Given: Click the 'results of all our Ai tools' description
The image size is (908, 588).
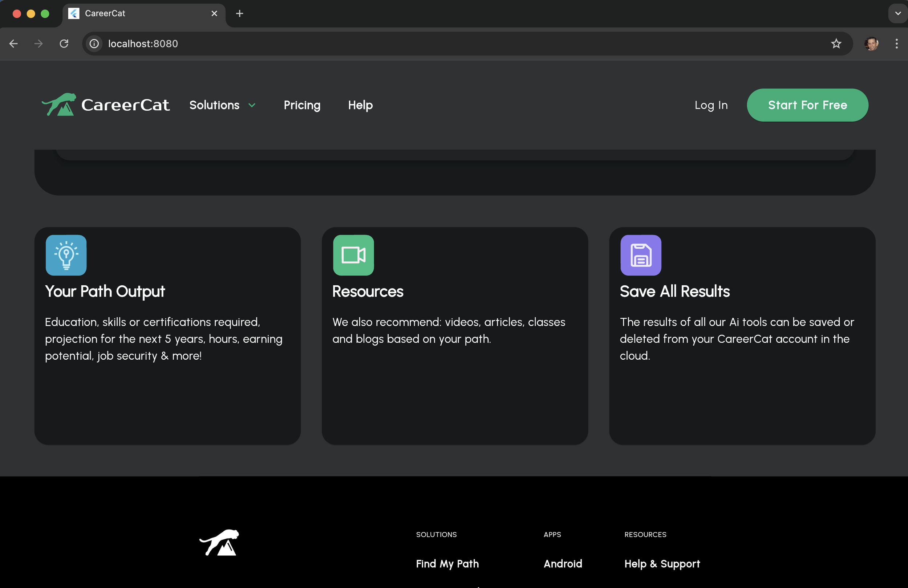Looking at the screenshot, I should coord(736,339).
